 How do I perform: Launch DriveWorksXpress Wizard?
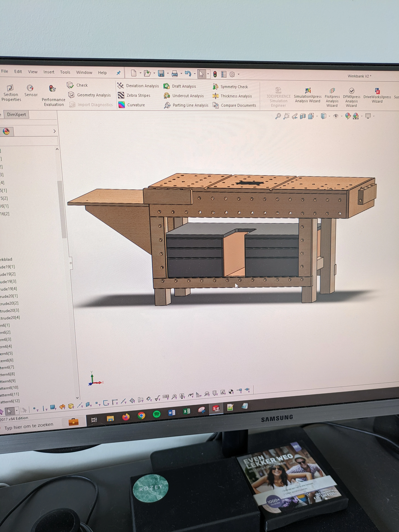[x=377, y=95]
